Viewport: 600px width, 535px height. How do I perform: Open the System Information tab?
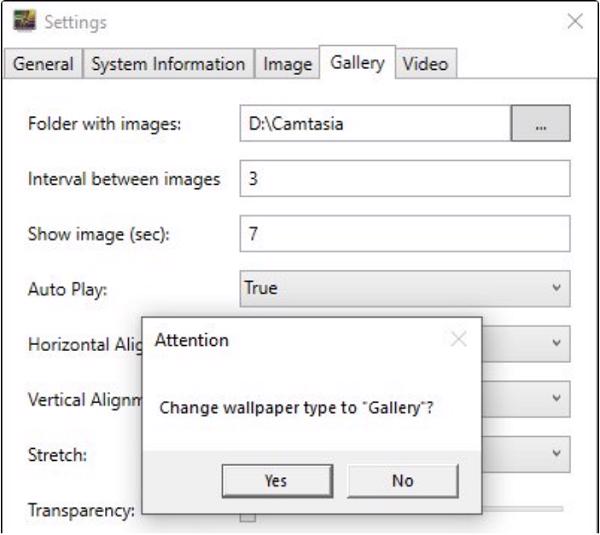[168, 64]
